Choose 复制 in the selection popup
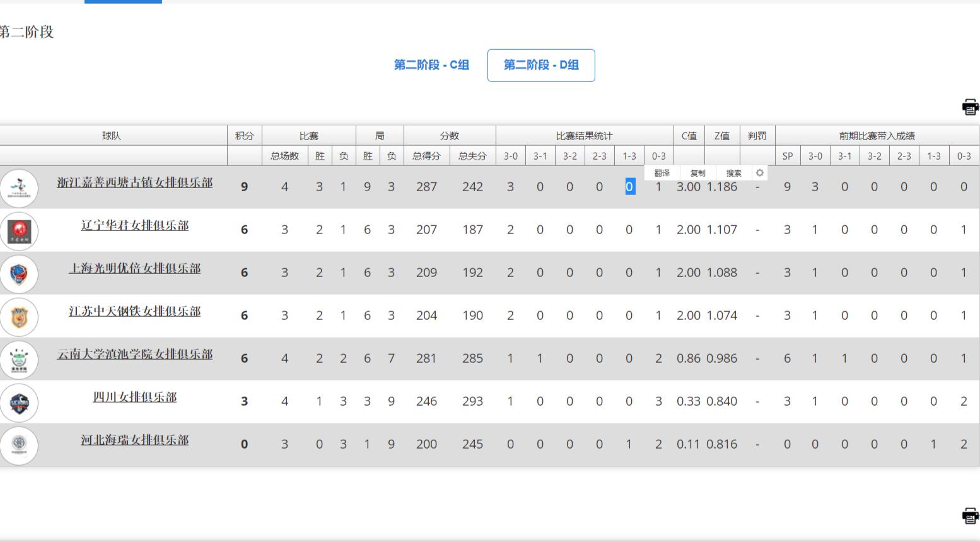Image resolution: width=980 pixels, height=542 pixels. click(x=697, y=173)
